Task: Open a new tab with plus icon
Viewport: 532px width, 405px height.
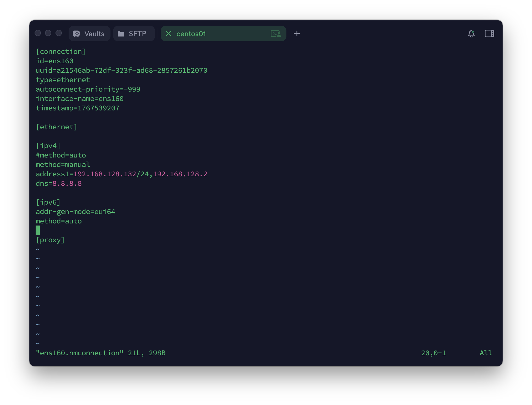Action: [x=297, y=33]
